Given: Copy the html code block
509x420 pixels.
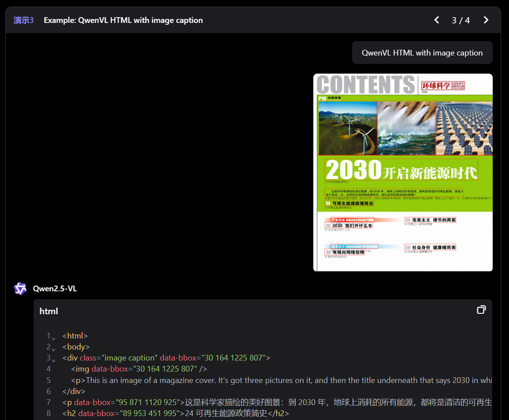Looking at the screenshot, I should [481, 310].
